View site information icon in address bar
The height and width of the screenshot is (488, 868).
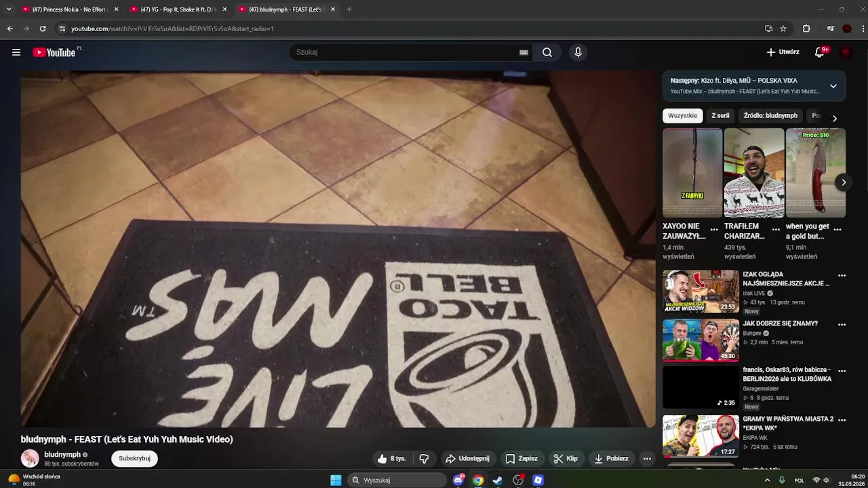(62, 28)
